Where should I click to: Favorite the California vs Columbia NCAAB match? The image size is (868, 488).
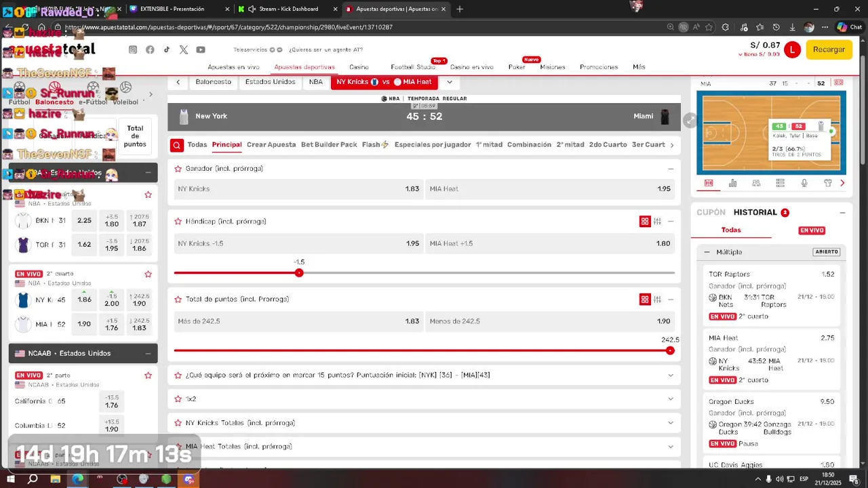(x=148, y=375)
